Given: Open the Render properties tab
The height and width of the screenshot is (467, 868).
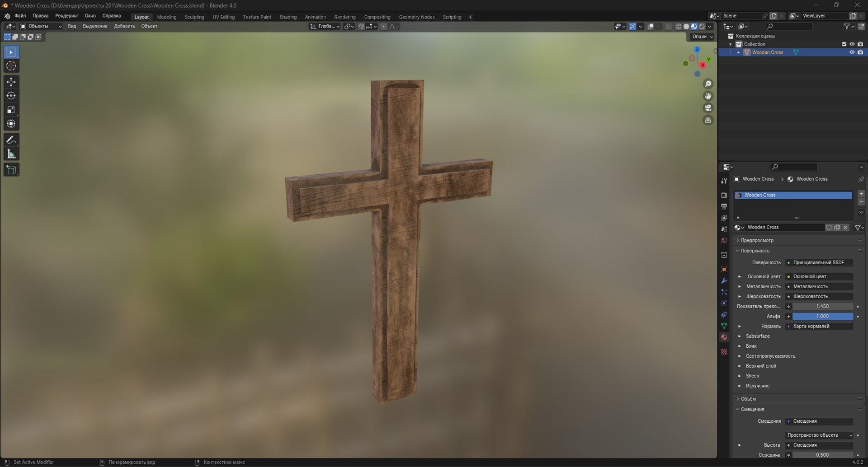Looking at the screenshot, I should click(724, 195).
